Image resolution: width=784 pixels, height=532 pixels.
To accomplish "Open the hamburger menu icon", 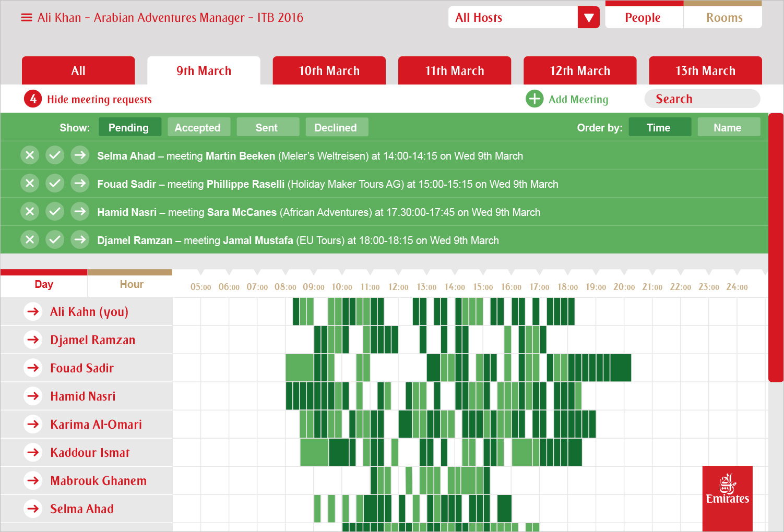I will coord(26,18).
